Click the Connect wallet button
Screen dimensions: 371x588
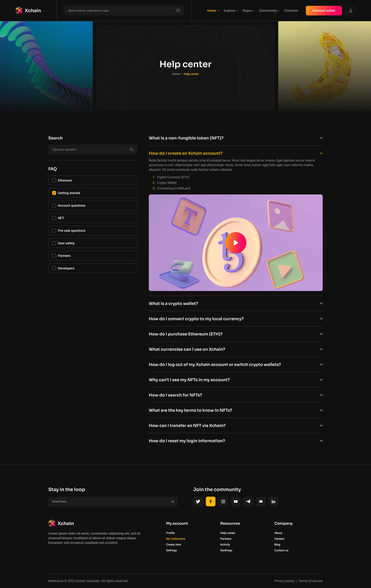point(324,10)
